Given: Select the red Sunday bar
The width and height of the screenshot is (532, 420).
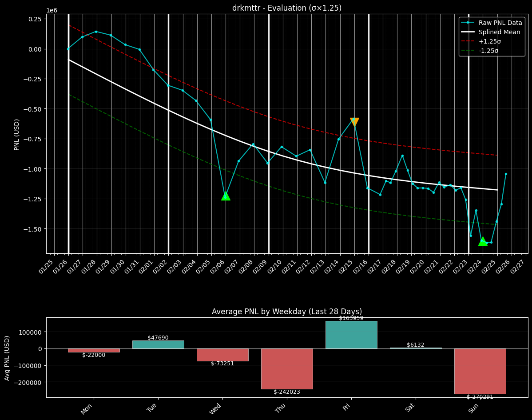Looking at the screenshot, I should 480,371.
